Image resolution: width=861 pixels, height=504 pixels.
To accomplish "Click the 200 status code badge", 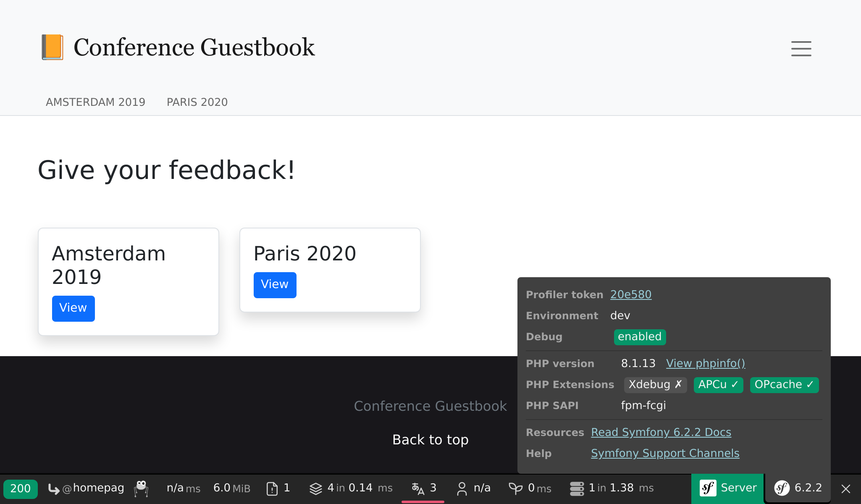I will tap(20, 488).
